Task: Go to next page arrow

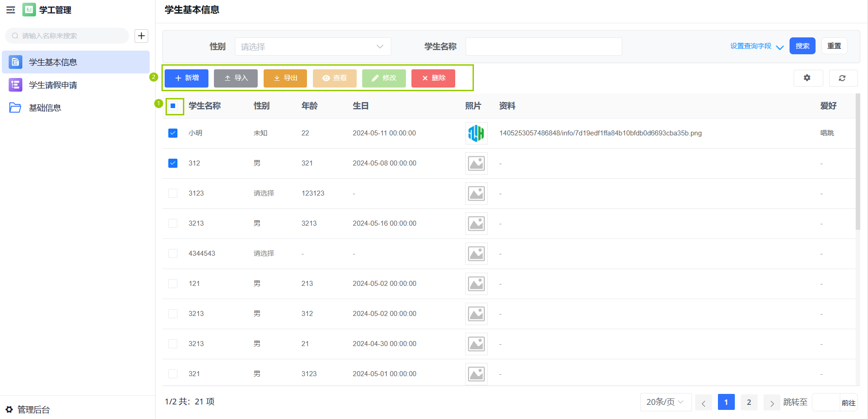Action: pyautogui.click(x=772, y=402)
